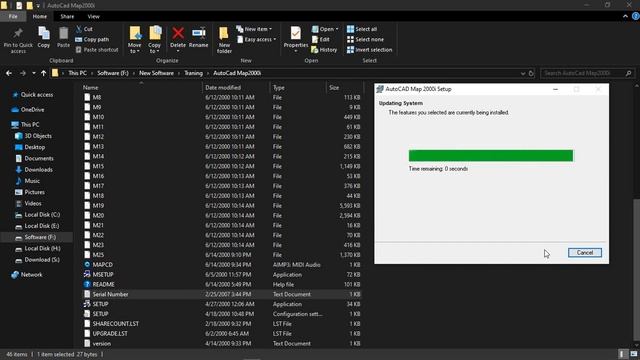Expand the Open dropdown in ribbon
The width and height of the screenshot is (640, 360).
(x=325, y=29)
